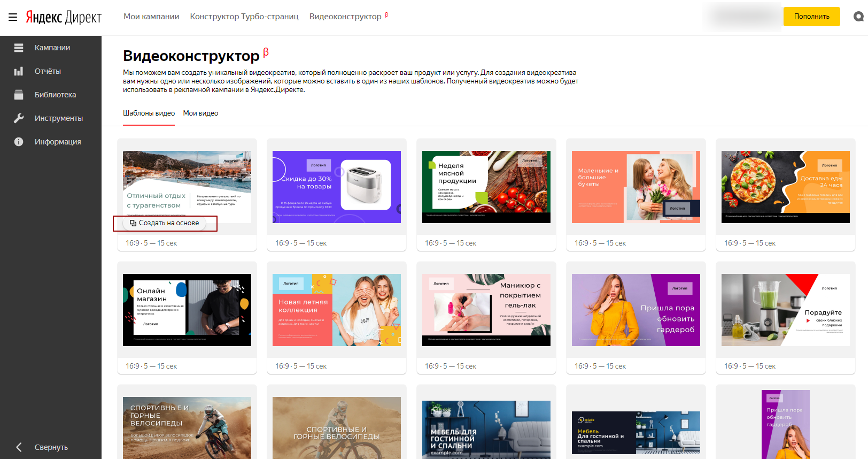Viewport: 868px width, 459px height.
Task: Open Видеоконструктор in top navigation
Action: coord(345,17)
